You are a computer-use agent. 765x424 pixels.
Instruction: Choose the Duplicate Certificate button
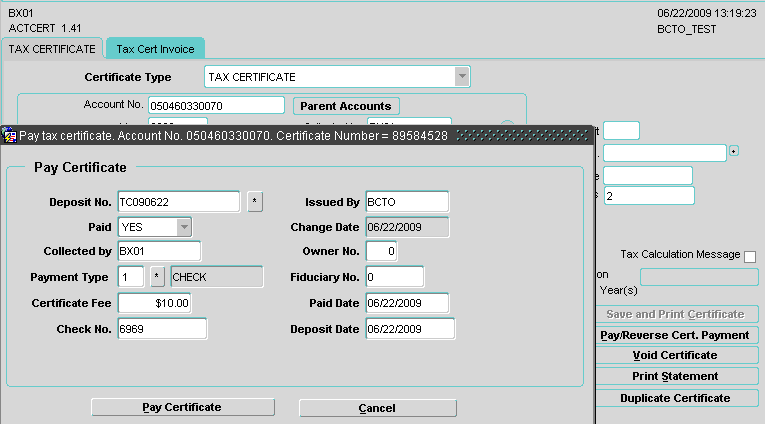(x=675, y=398)
